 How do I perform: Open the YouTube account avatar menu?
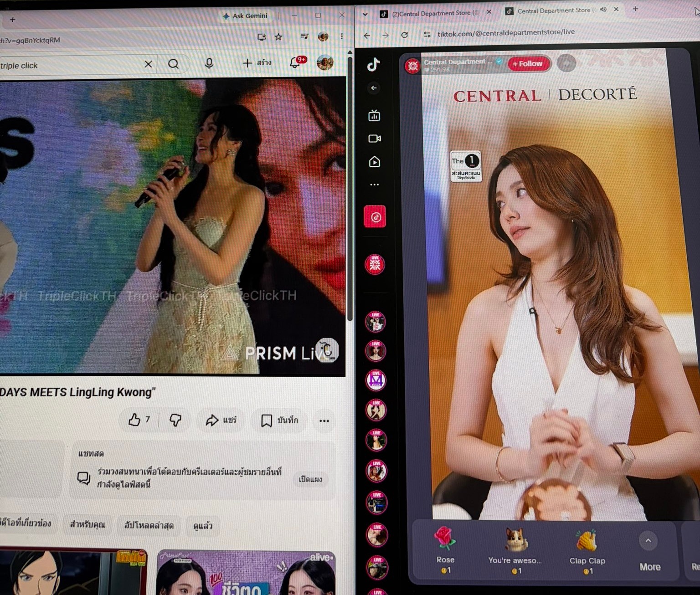(325, 62)
